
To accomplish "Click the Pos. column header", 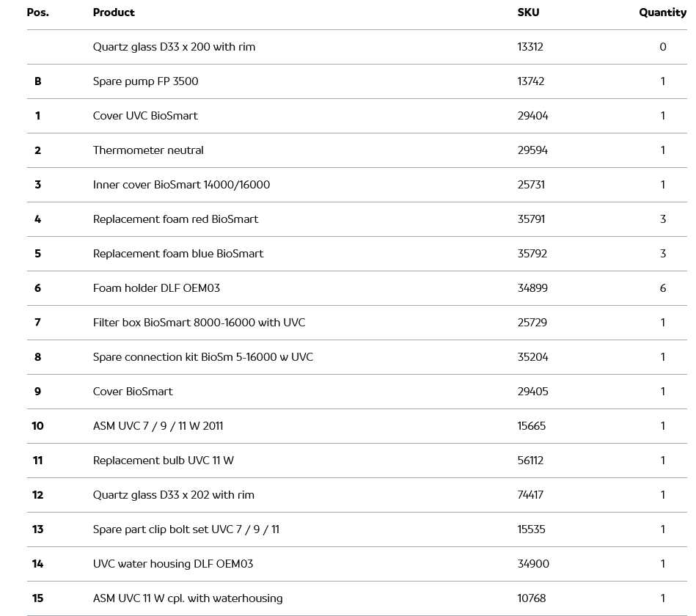I will (x=37, y=12).
